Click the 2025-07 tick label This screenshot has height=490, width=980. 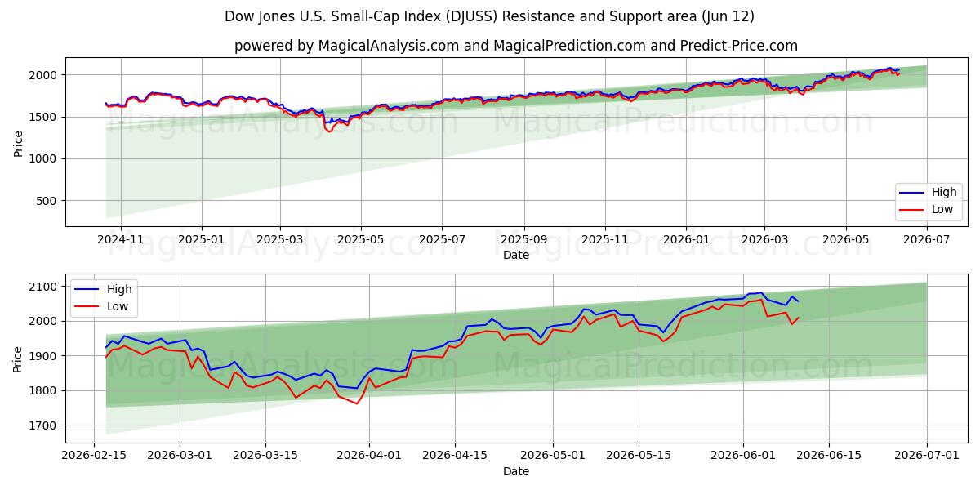click(442, 239)
